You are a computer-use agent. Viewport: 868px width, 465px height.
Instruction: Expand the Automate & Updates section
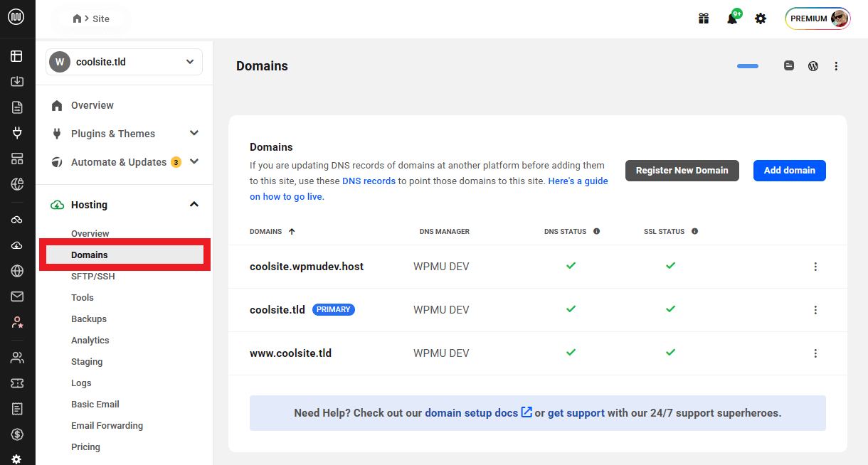click(194, 161)
